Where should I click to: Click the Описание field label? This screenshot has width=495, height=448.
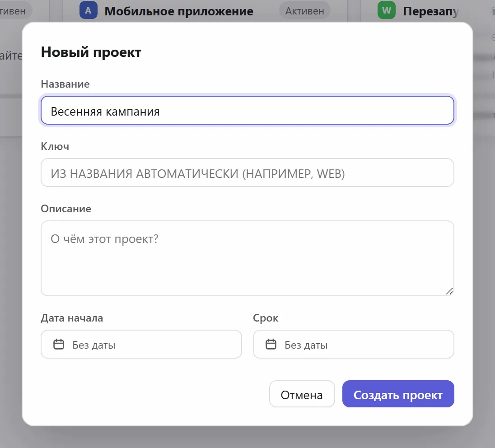tap(66, 209)
